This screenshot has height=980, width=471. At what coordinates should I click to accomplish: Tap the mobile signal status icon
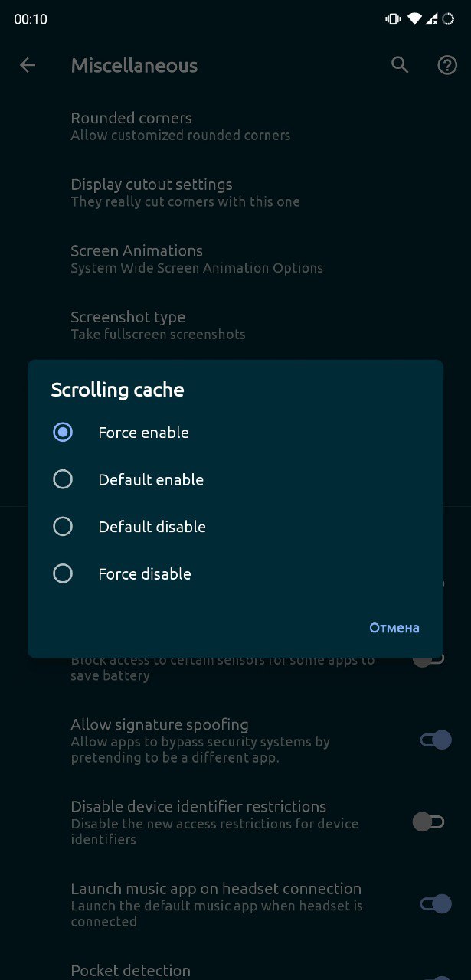(x=432, y=19)
